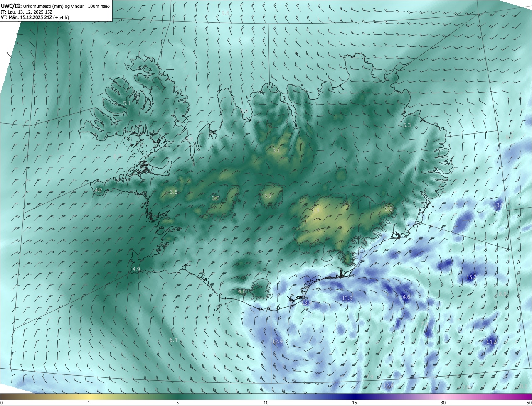Click the 3.1 value label on the map

[x=276, y=151]
